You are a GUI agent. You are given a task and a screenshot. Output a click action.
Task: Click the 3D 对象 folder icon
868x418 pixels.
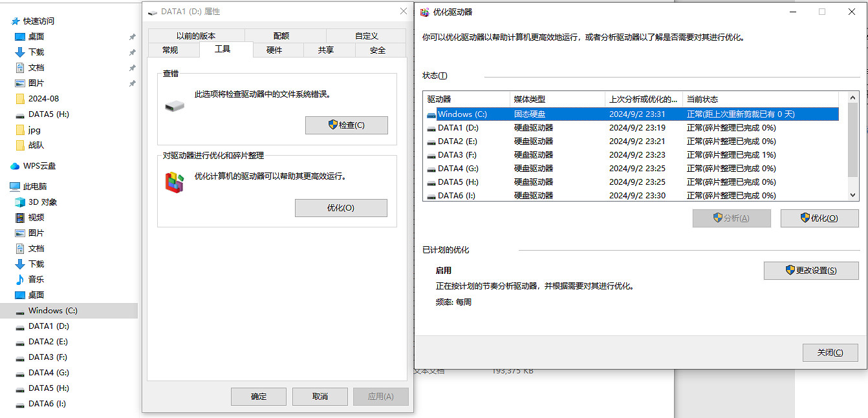20,202
